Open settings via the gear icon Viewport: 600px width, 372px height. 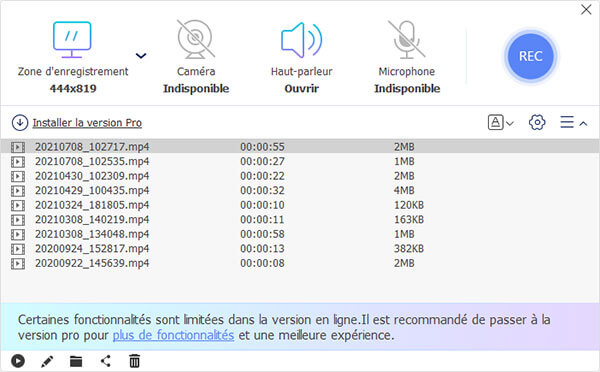537,122
